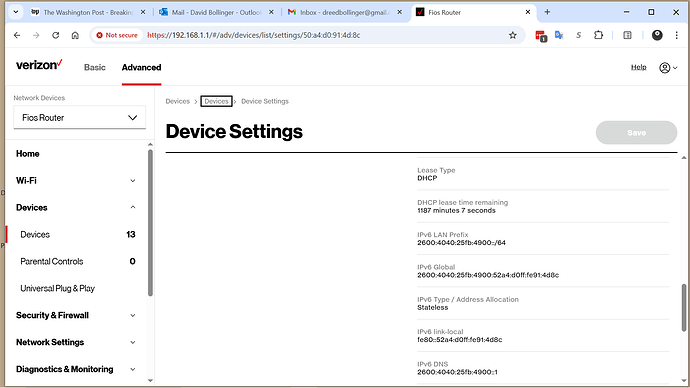Image resolution: width=690 pixels, height=388 pixels.
Task: Click the Verizon logo
Action: 39,65
